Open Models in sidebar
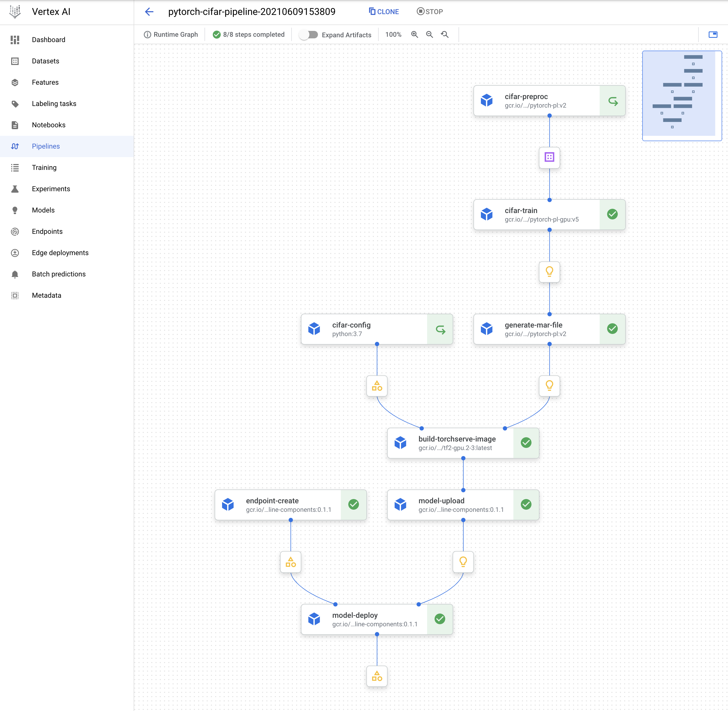 (67, 210)
